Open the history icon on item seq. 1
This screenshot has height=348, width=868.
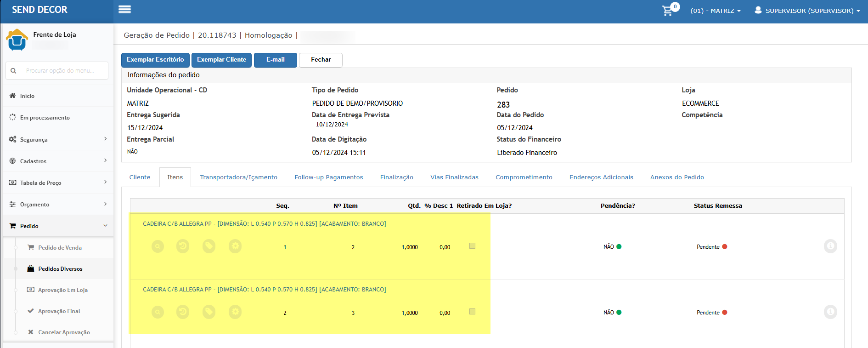click(x=183, y=246)
